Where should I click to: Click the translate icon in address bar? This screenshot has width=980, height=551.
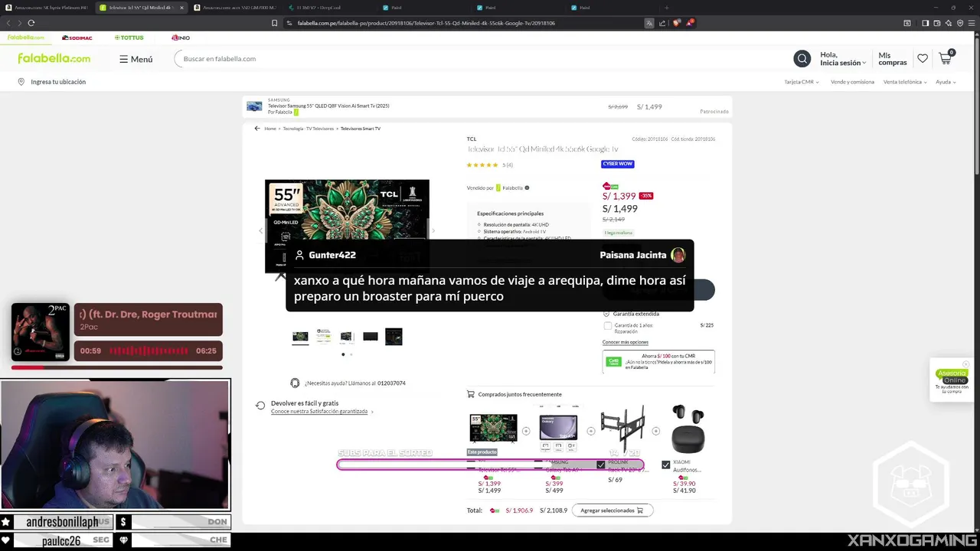(649, 23)
